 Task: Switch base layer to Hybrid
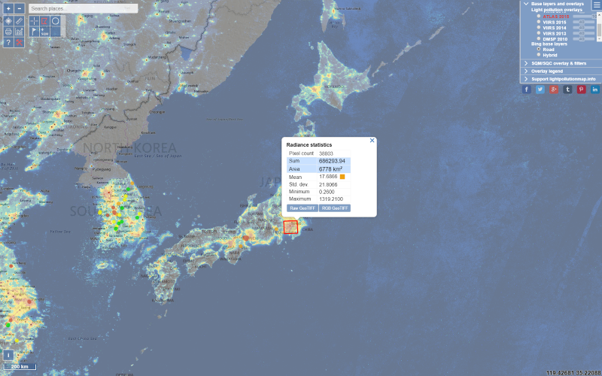coord(539,55)
